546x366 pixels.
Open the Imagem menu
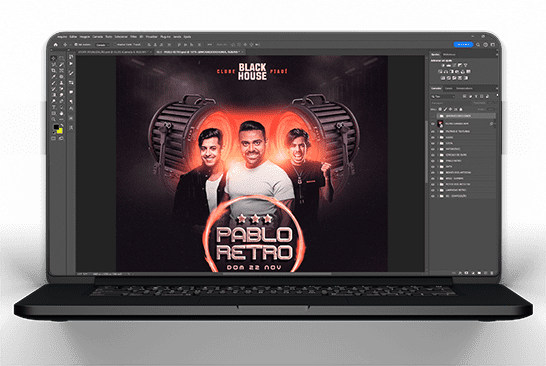point(85,37)
